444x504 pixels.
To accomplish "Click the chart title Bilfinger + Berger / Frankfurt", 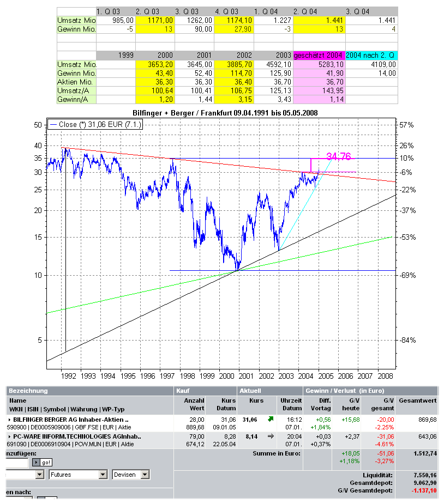I will (x=225, y=113).
